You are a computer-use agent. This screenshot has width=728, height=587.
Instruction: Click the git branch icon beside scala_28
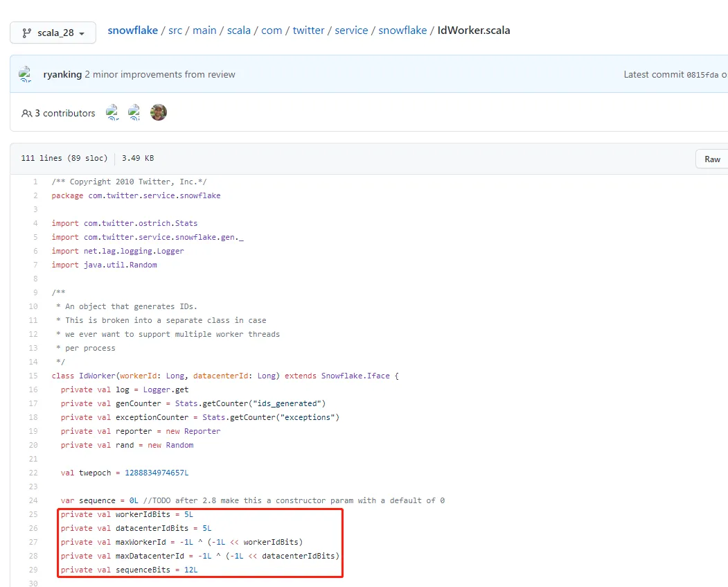click(27, 33)
